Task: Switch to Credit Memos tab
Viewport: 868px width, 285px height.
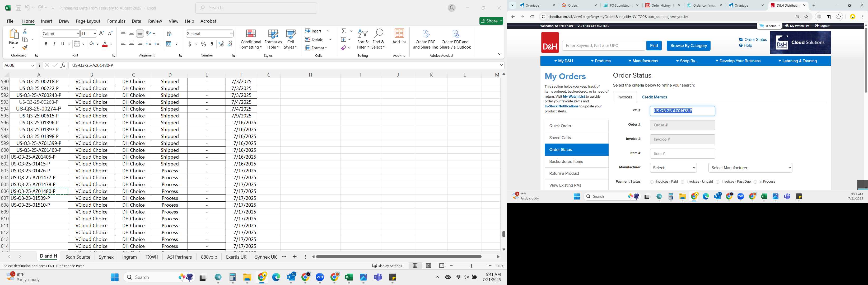Action: point(654,97)
